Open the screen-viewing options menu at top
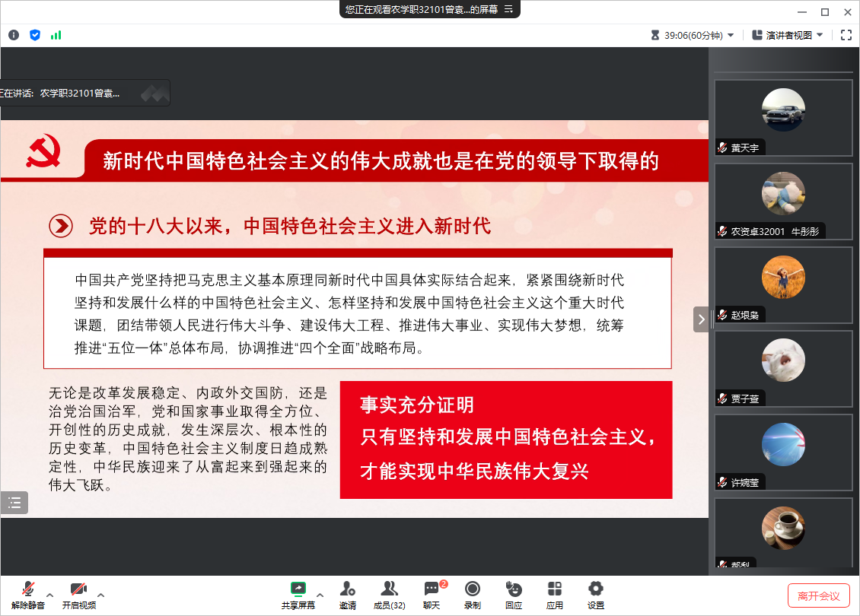 coord(509,9)
